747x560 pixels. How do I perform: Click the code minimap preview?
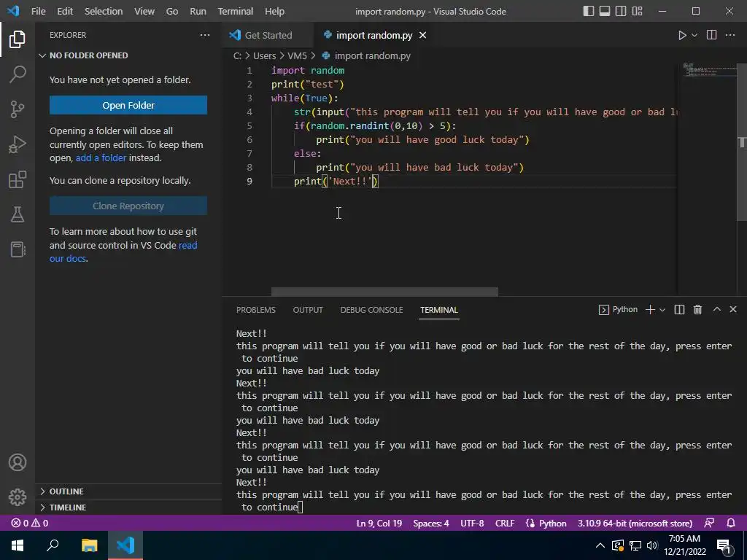(710, 69)
